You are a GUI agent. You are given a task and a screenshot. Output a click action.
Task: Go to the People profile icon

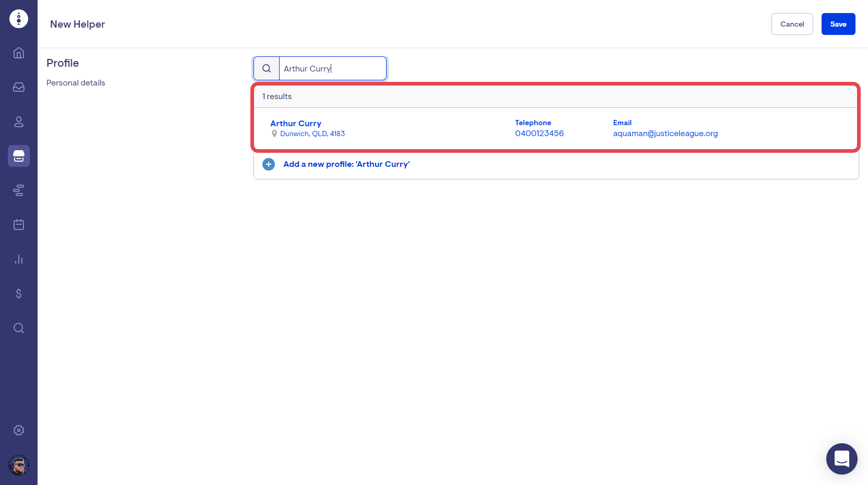19,122
